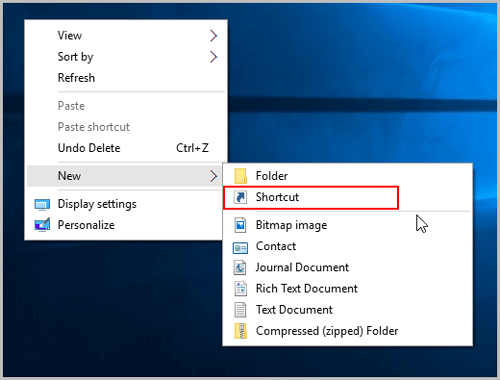The image size is (500, 380).
Task: Click the Display settings monitor icon
Action: [x=42, y=205]
